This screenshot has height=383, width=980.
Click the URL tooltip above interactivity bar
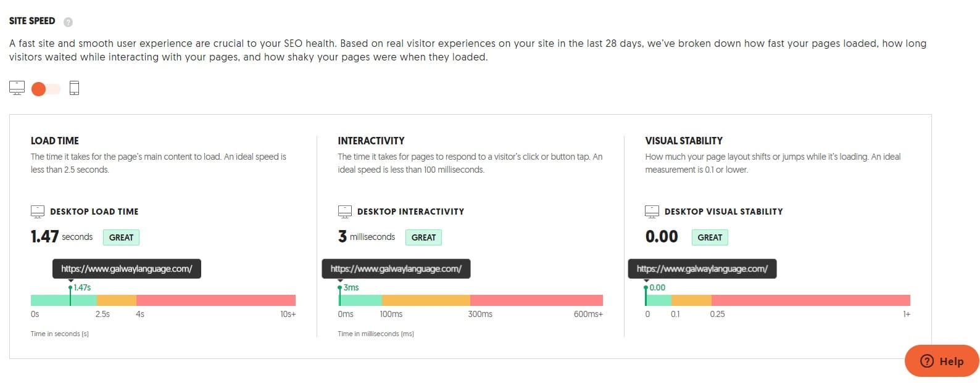396,269
